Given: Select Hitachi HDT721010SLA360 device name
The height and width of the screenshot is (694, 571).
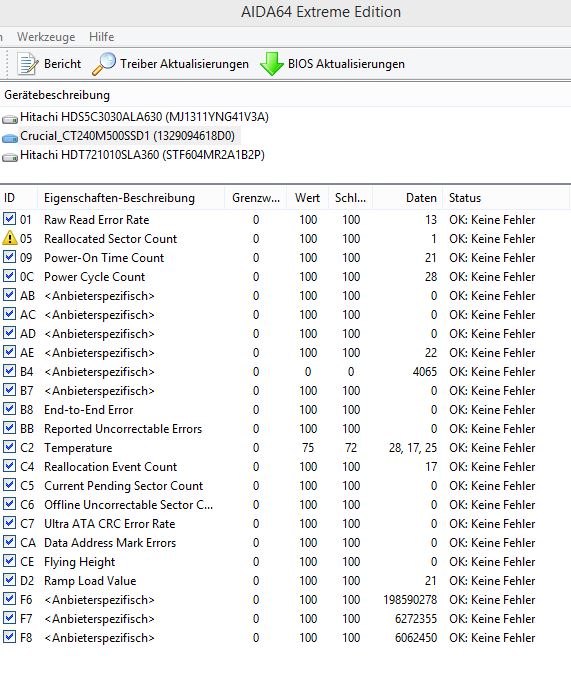Looking at the screenshot, I should click(142, 155).
